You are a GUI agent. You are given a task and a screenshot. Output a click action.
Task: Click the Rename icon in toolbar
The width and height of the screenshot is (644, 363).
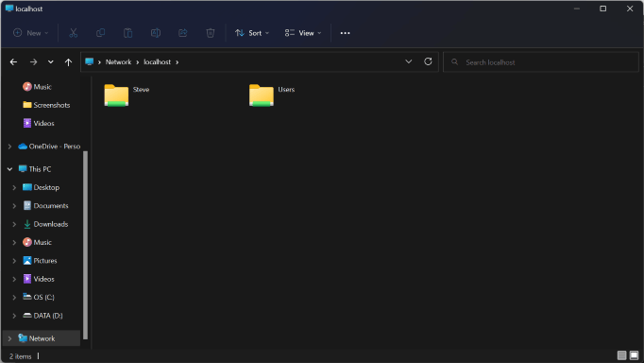(x=155, y=33)
